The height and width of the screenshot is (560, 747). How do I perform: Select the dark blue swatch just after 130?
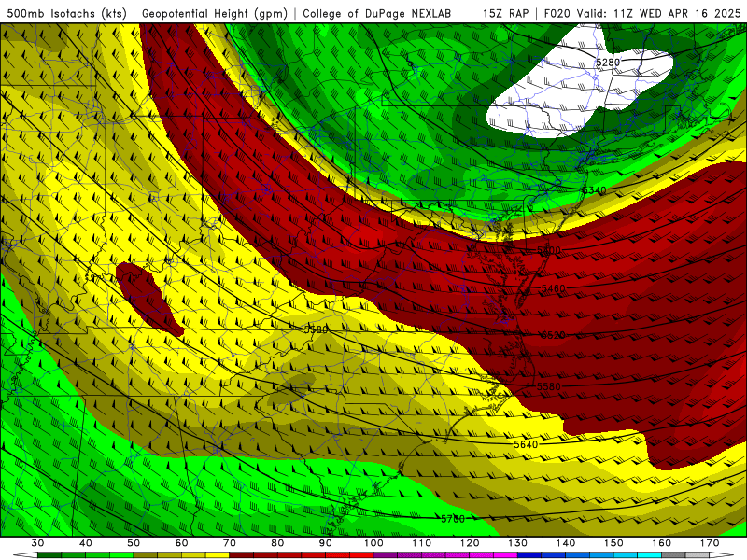pos(529,555)
